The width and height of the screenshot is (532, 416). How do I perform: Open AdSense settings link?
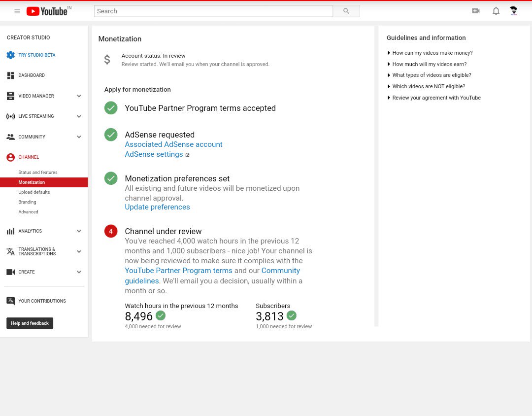[x=154, y=154]
